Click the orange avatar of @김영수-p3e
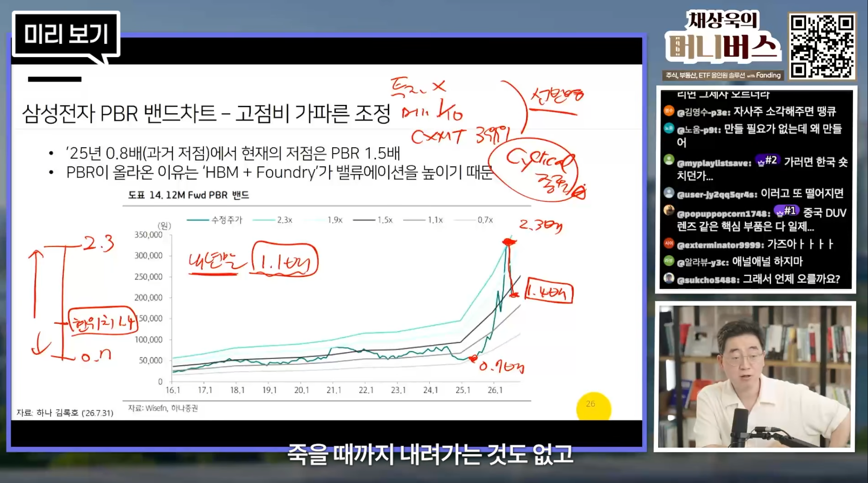This screenshot has height=483, width=868. [669, 111]
